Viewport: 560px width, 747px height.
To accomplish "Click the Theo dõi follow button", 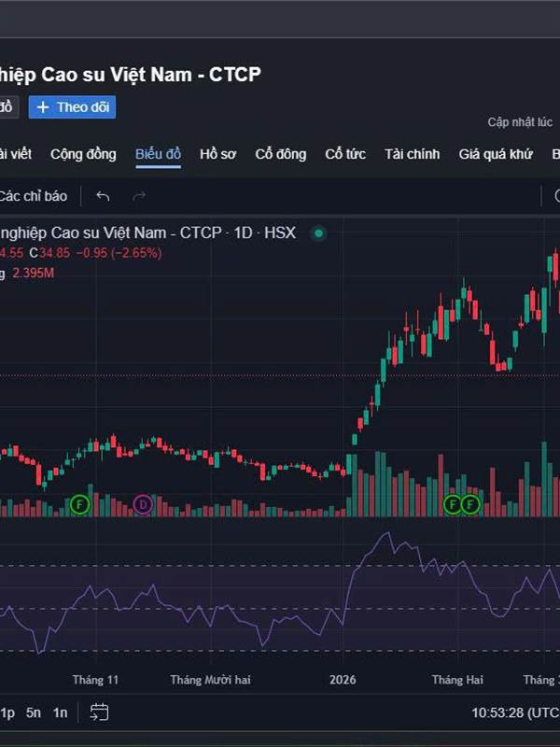I will point(73,106).
